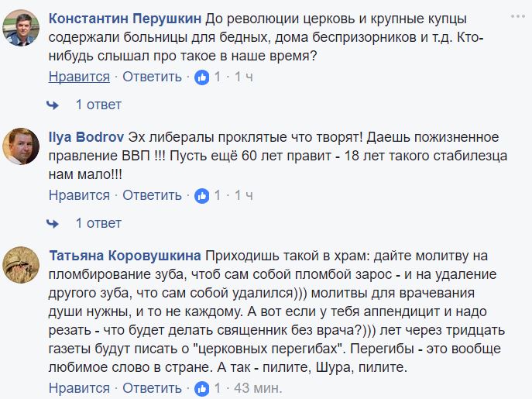Like Татьяна Коровушкина's comment via Нравится
This screenshot has width=532, height=399.
coord(79,388)
